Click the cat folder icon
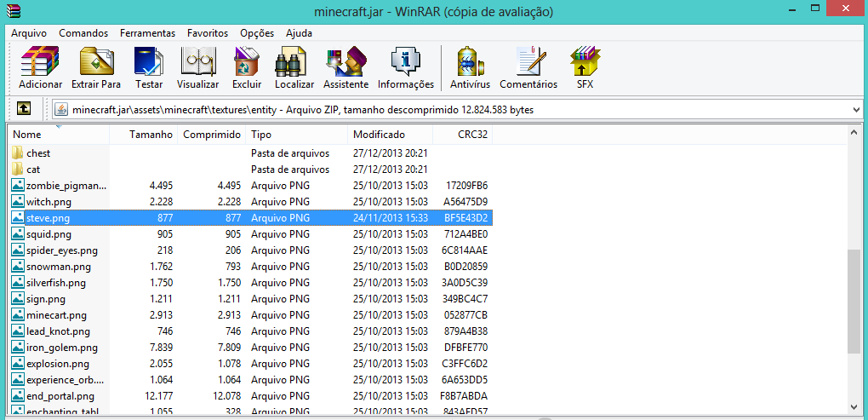Image resolution: width=868 pixels, height=420 pixels. click(x=18, y=169)
